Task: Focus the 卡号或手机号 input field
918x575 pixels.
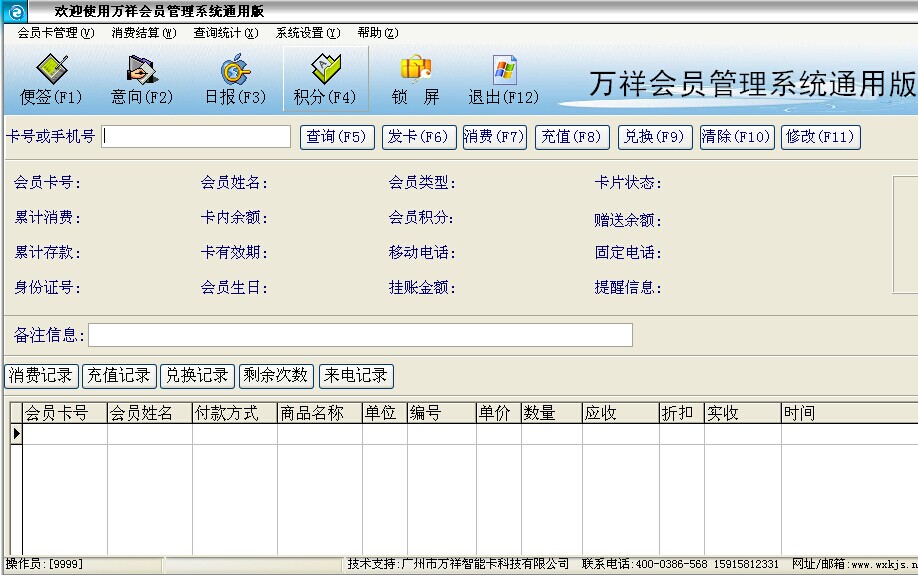Action: coord(196,137)
